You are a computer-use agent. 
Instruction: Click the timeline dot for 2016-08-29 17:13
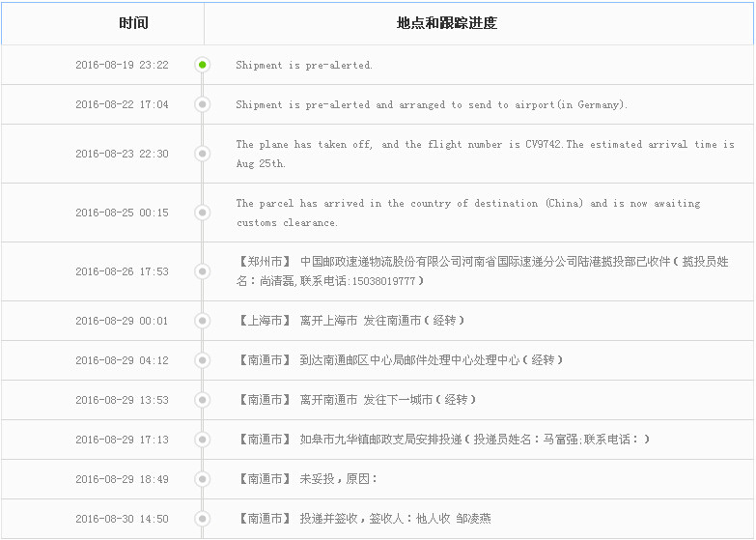click(203, 440)
